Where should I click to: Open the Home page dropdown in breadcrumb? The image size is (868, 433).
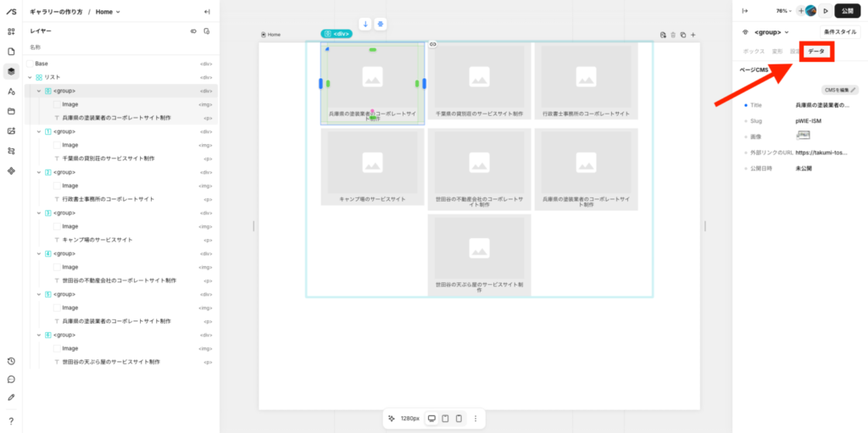click(108, 12)
